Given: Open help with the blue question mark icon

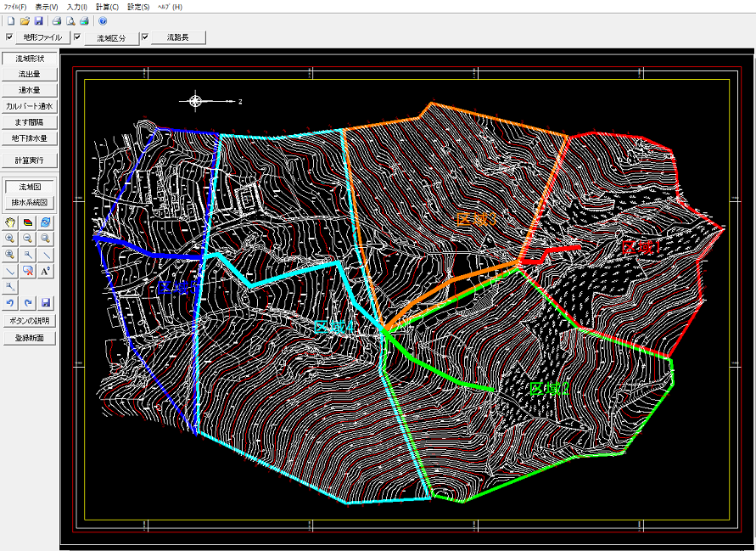Looking at the screenshot, I should (x=103, y=20).
